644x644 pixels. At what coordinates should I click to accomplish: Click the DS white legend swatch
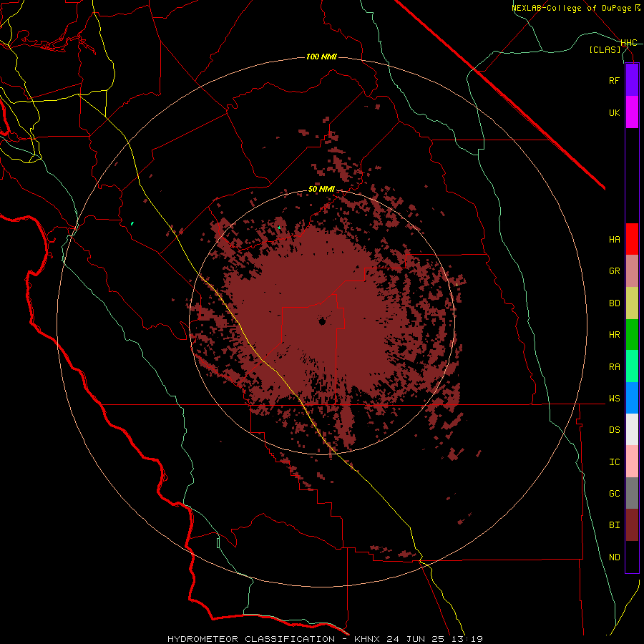point(632,429)
